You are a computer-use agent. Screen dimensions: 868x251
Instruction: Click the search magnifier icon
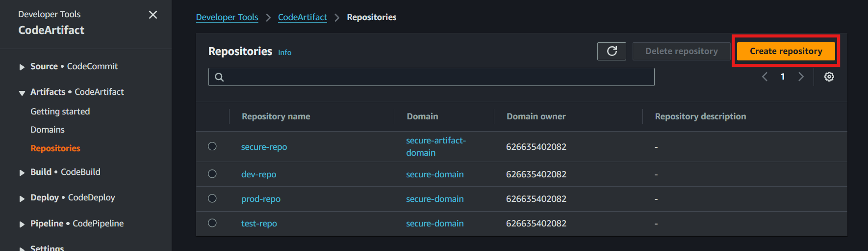pos(219,77)
